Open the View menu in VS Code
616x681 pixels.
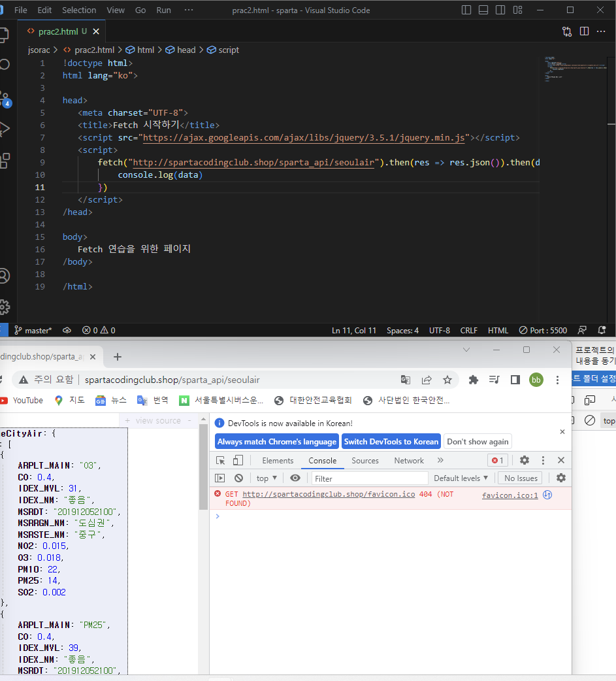point(116,10)
